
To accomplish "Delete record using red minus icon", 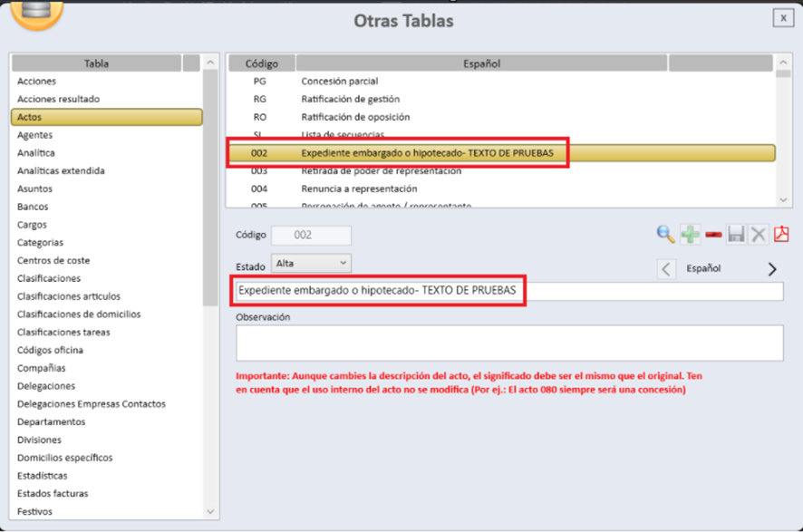I will (713, 235).
